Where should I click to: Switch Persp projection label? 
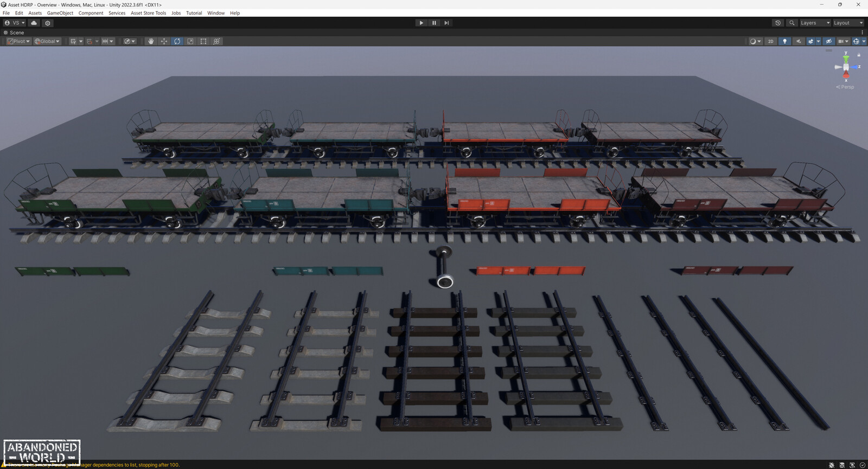coord(847,87)
